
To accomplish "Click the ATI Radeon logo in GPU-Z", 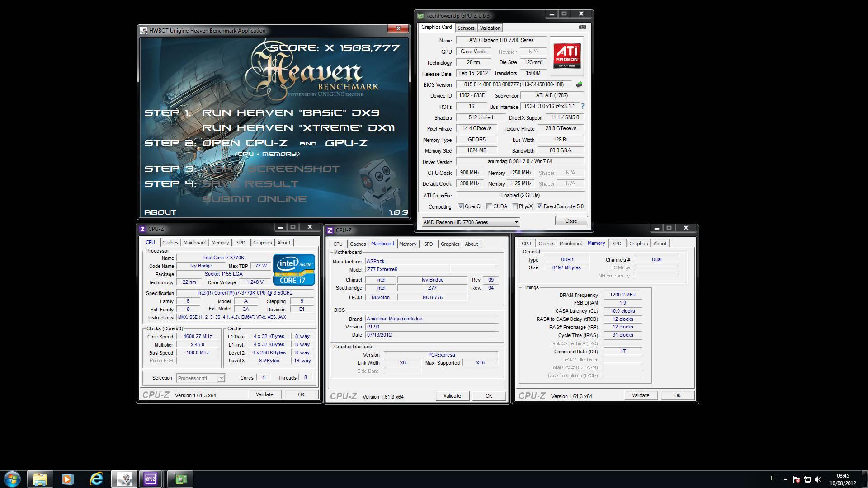I will (567, 56).
